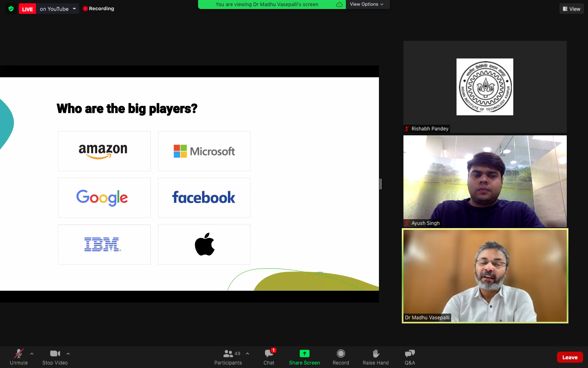
Task: Expand video options arrow next to Stop Video
Action: coord(68,354)
